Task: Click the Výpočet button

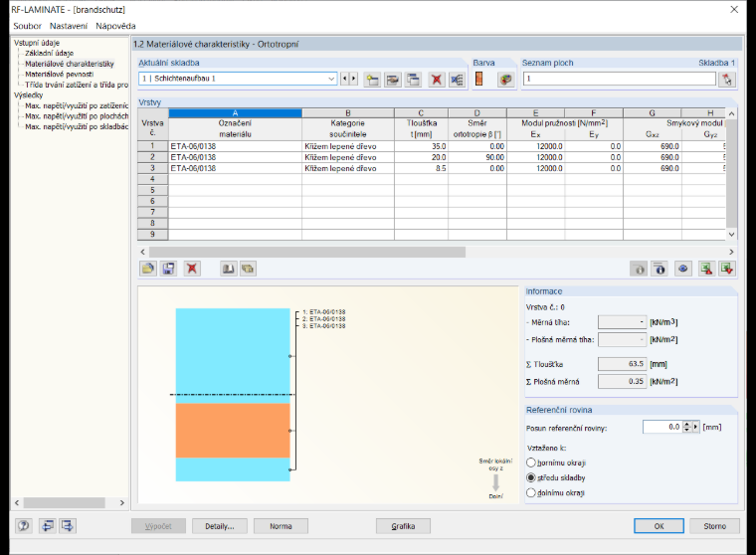Action: [x=158, y=526]
